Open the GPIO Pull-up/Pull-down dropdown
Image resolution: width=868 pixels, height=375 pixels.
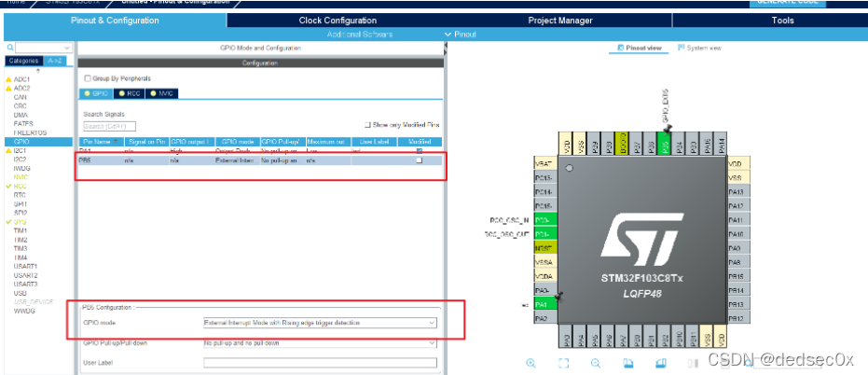[320, 343]
